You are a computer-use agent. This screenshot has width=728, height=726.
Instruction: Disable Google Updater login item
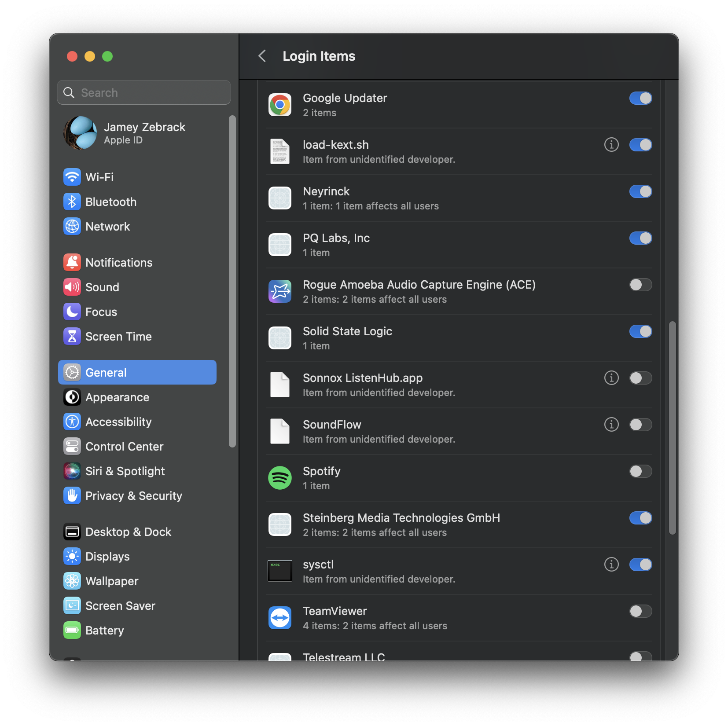click(640, 98)
